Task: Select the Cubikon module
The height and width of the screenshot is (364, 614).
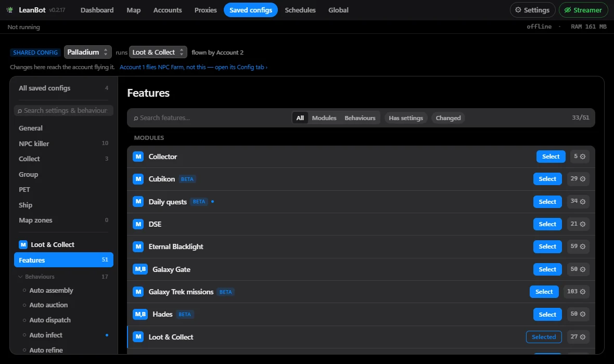Action: pyautogui.click(x=547, y=179)
